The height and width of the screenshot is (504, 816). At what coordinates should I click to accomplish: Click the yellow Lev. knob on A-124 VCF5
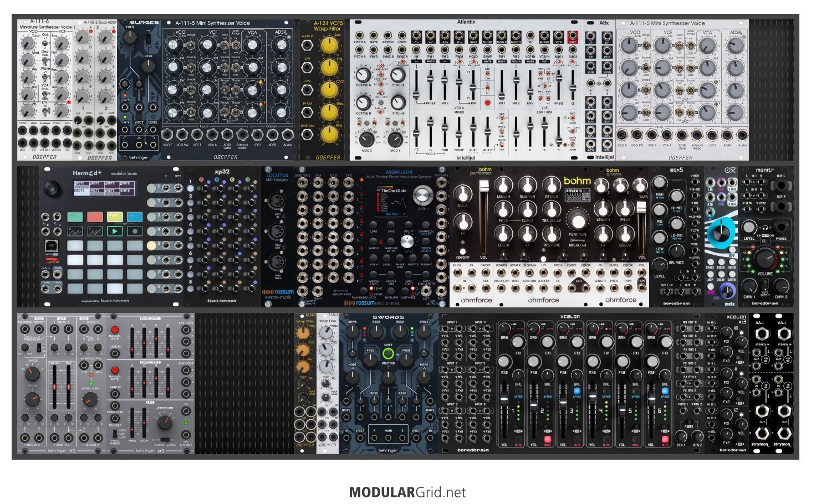[x=329, y=45]
